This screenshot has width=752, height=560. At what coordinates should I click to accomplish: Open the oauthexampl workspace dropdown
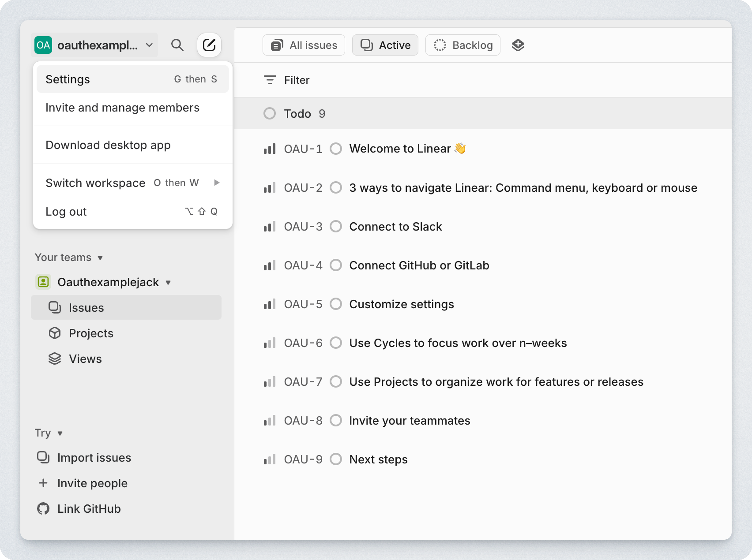pyautogui.click(x=94, y=45)
